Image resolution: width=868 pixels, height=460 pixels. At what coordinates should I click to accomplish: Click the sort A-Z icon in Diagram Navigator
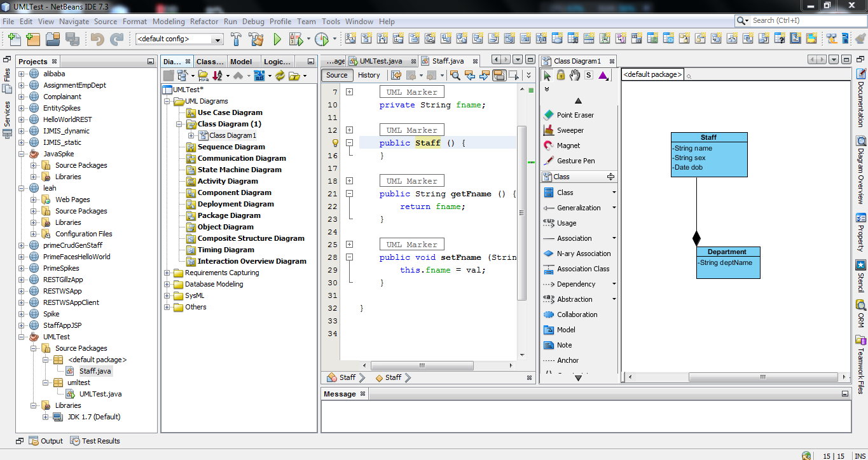[218, 76]
